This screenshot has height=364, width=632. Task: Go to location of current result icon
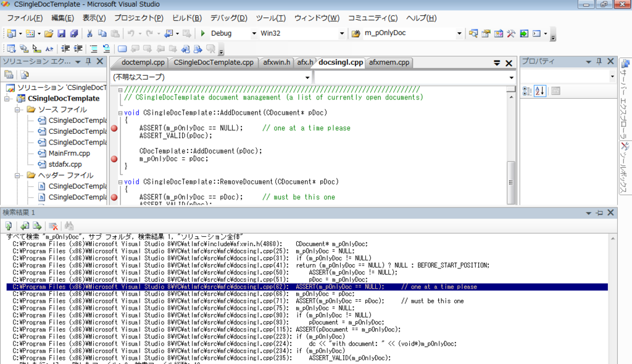pos(9,226)
